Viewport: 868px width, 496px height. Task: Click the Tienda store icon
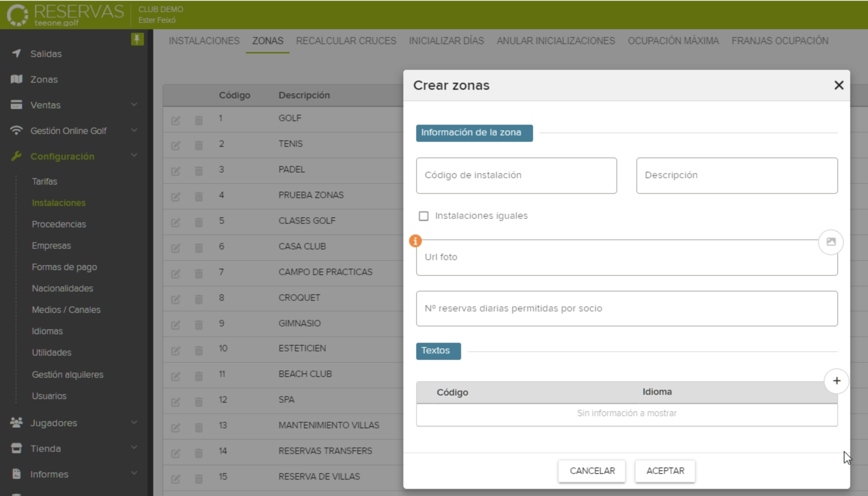[16, 448]
